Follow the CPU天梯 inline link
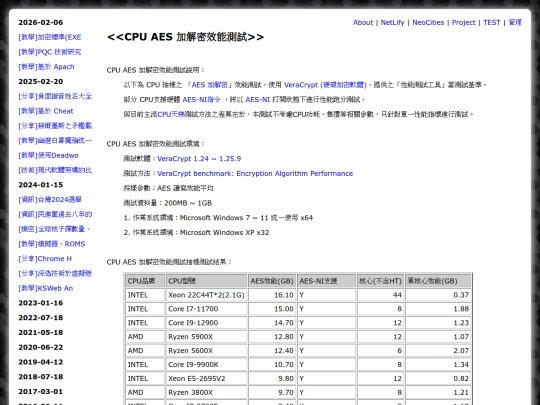Screen dimensions: 540x405 click(171, 114)
